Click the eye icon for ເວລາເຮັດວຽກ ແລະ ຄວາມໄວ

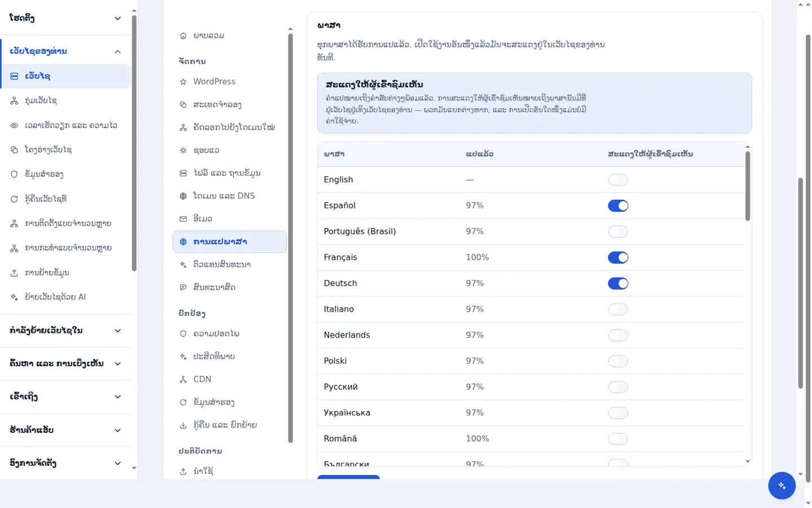pyautogui.click(x=14, y=125)
